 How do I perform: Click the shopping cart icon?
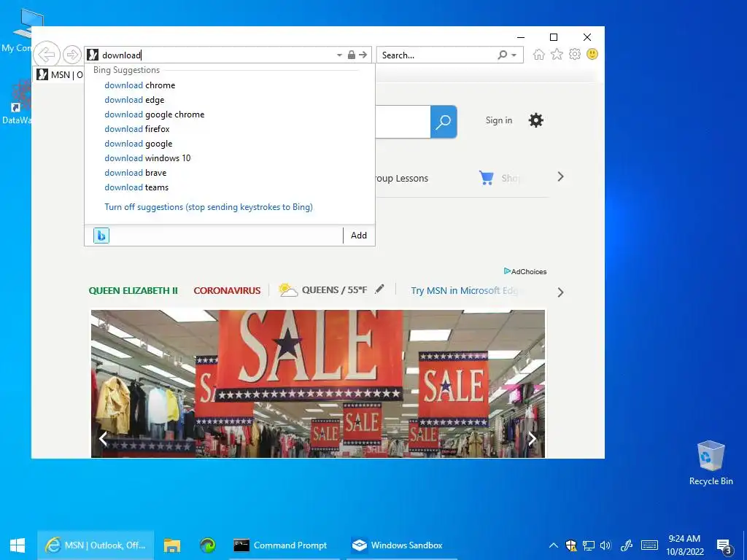pyautogui.click(x=487, y=178)
